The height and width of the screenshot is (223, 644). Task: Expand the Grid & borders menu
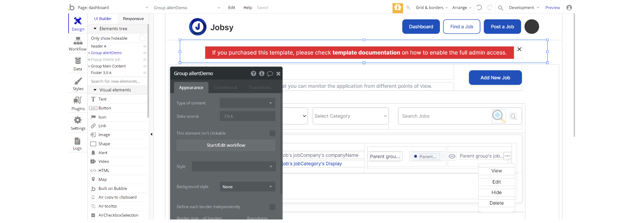point(431,8)
